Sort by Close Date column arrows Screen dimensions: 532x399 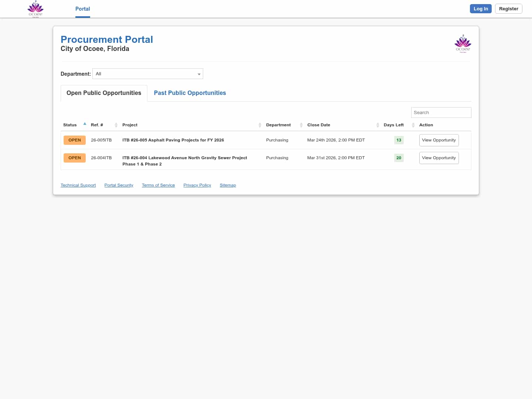[x=378, y=125]
